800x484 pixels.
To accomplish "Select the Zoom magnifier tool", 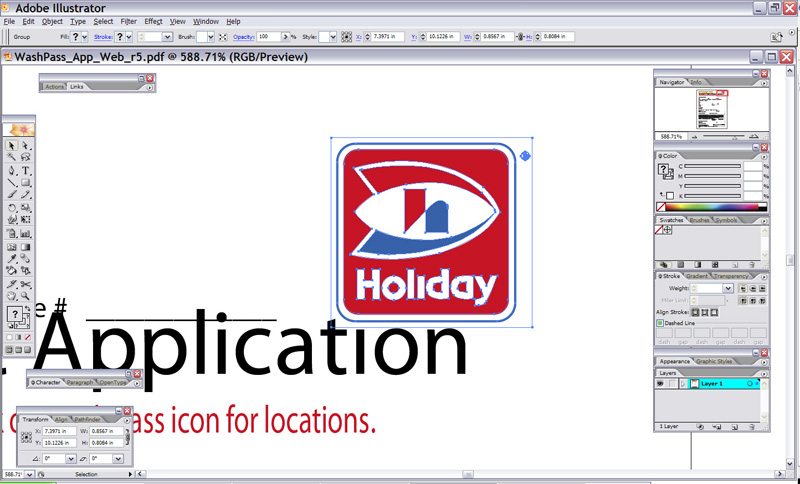I will click(x=25, y=296).
